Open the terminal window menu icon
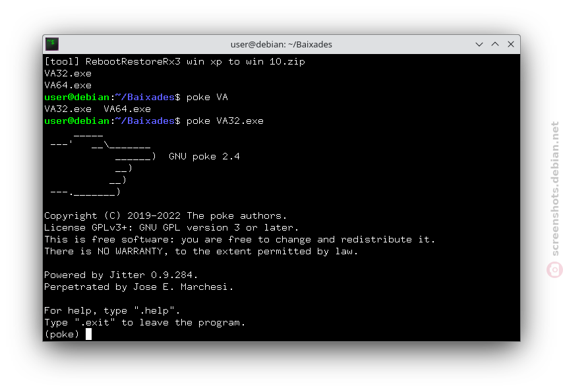Screen dimensions: 563x392 [52, 44]
